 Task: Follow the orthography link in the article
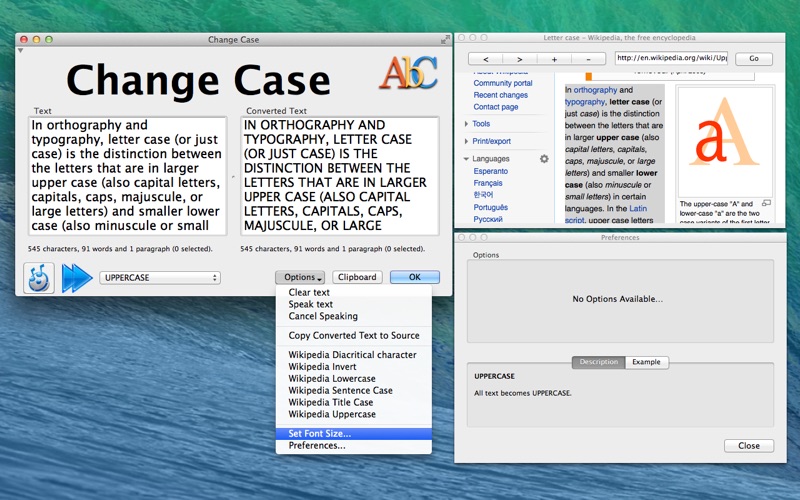click(x=595, y=90)
